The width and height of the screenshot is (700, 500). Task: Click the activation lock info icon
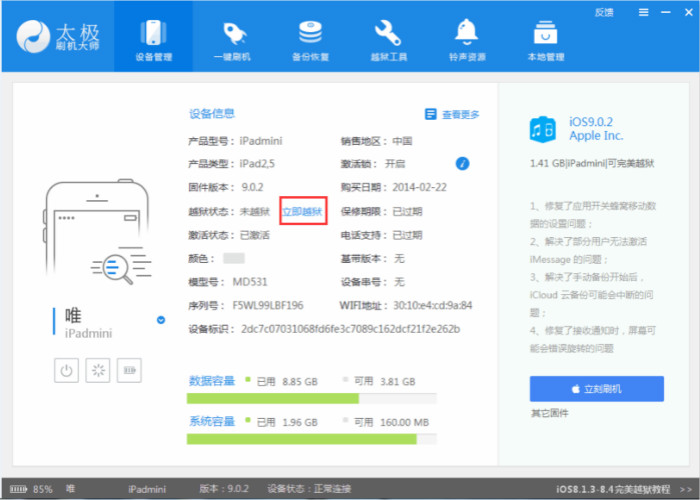pos(462,164)
